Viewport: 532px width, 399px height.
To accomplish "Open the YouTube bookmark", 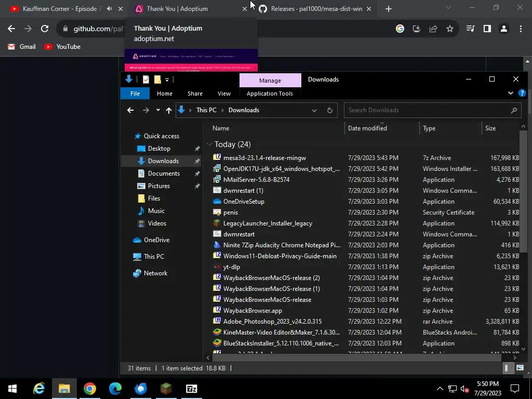I will pyautogui.click(x=62, y=47).
